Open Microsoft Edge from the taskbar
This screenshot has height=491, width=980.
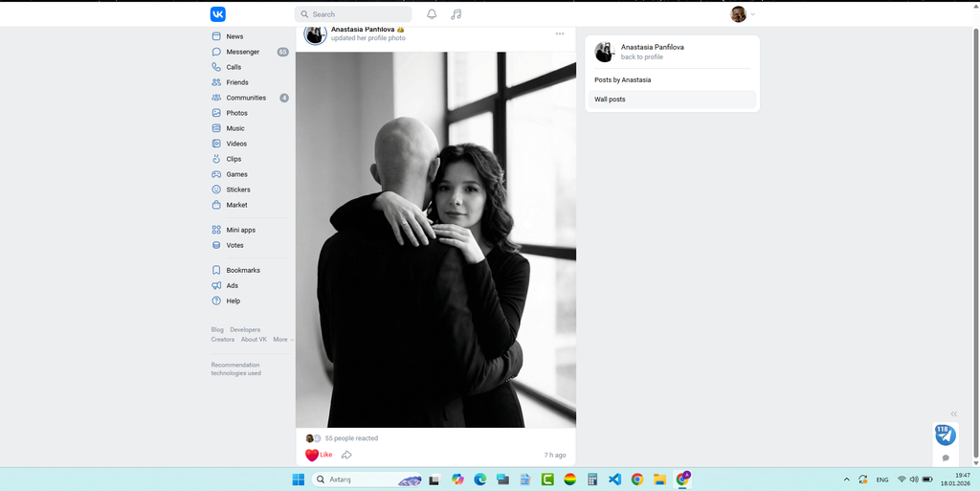480,480
